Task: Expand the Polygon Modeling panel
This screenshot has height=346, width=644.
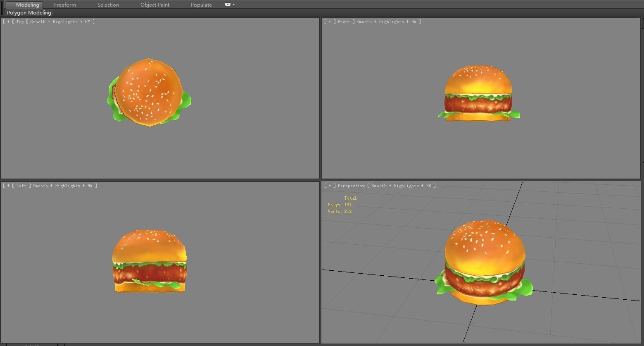Action: (x=29, y=13)
